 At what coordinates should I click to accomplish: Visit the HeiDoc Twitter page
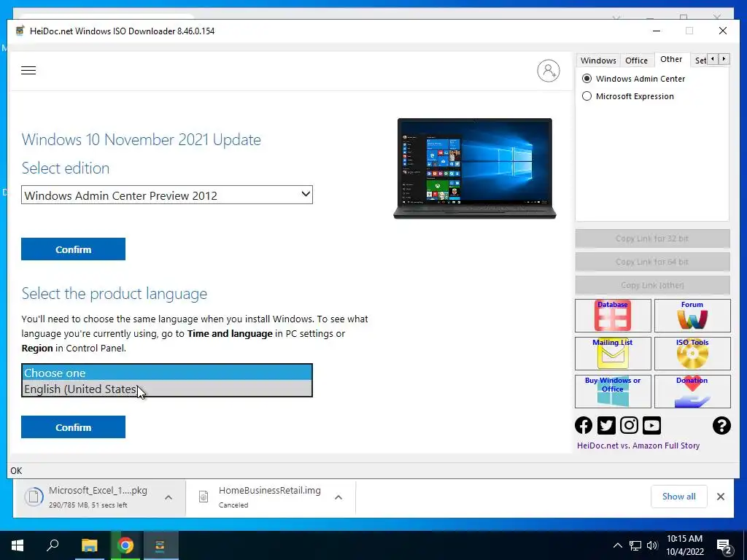click(x=606, y=425)
